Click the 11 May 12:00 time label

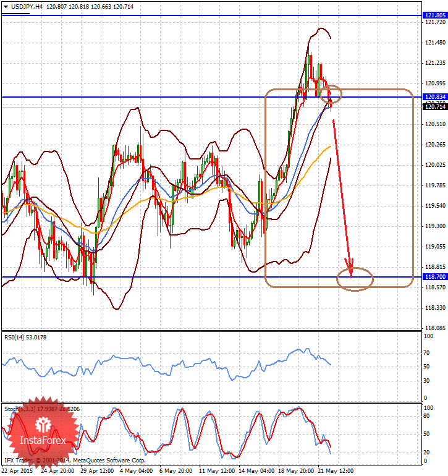[217, 471]
